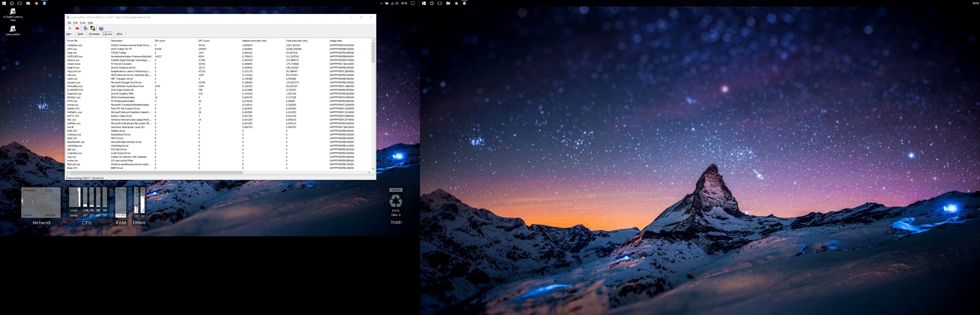Open the In Depth Latency Tests desktop shortcut

(x=13, y=15)
